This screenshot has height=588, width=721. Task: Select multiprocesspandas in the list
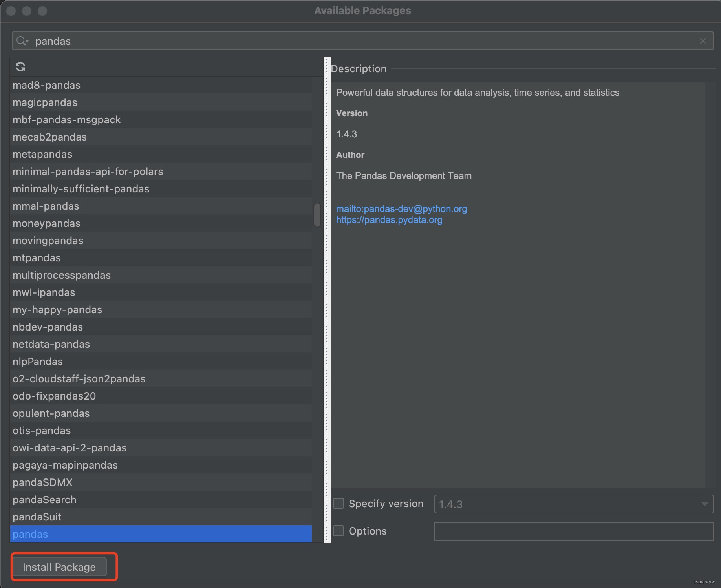pyautogui.click(x=161, y=275)
